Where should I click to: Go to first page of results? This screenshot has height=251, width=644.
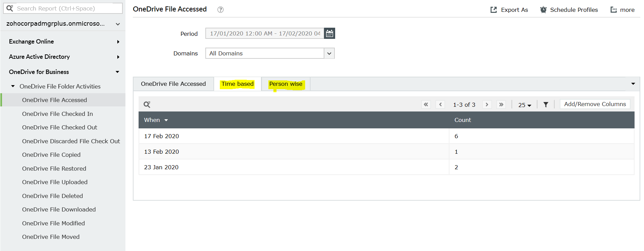tap(426, 104)
